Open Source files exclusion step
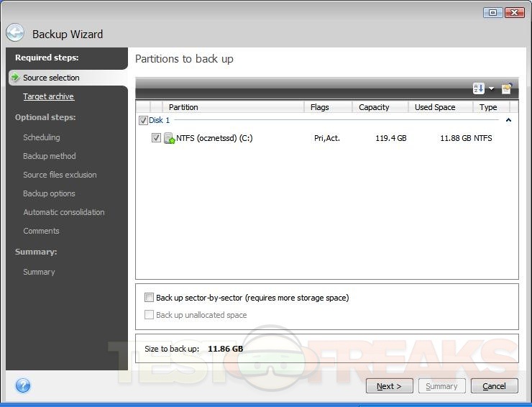The width and height of the screenshot is (532, 407). 60,175
